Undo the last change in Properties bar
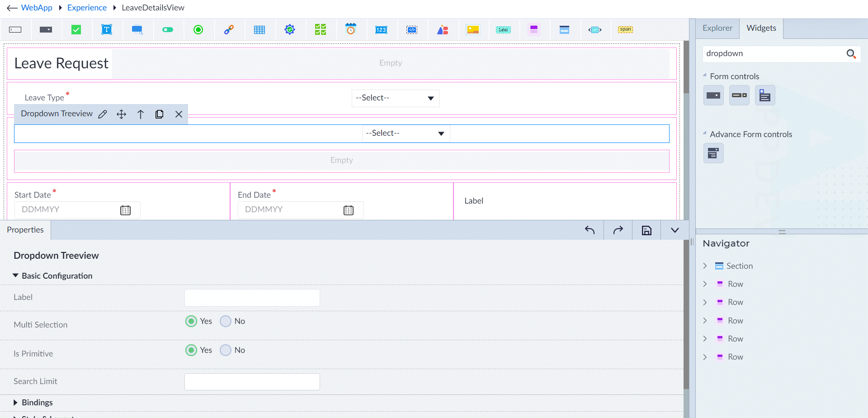 [590, 230]
